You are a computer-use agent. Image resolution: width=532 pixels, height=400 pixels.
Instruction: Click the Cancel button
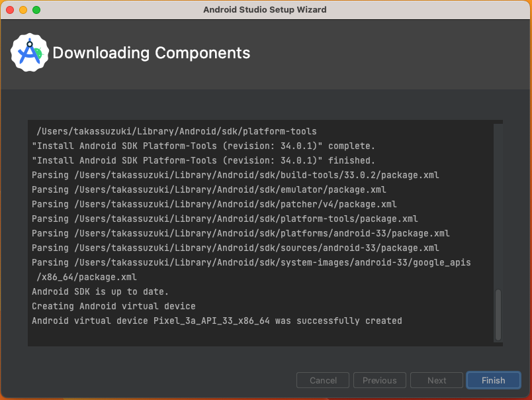(323, 380)
